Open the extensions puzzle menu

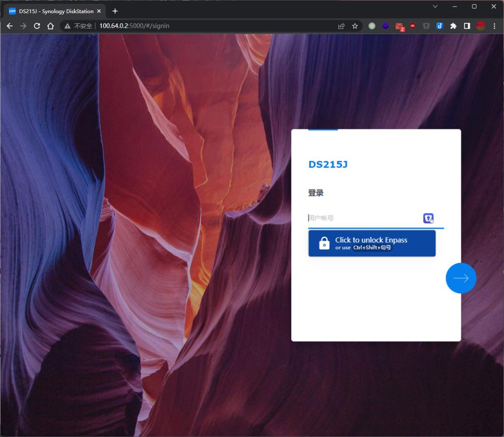pyautogui.click(x=453, y=26)
